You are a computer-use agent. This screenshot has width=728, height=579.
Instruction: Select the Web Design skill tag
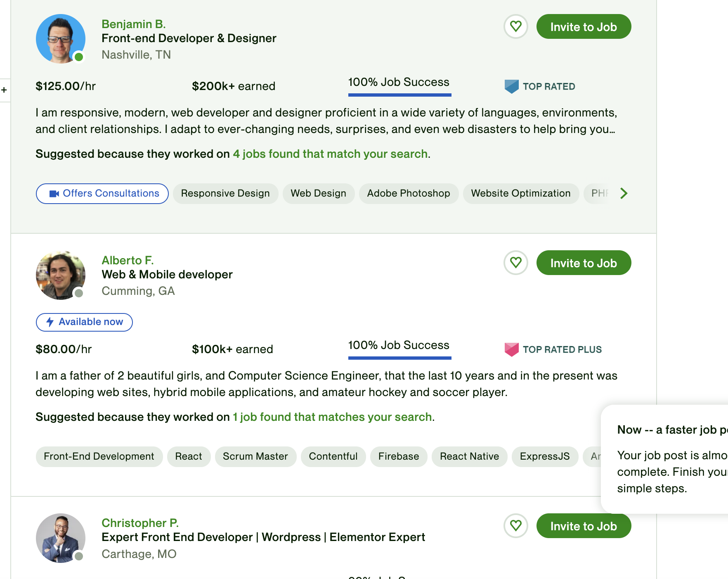[x=318, y=193]
